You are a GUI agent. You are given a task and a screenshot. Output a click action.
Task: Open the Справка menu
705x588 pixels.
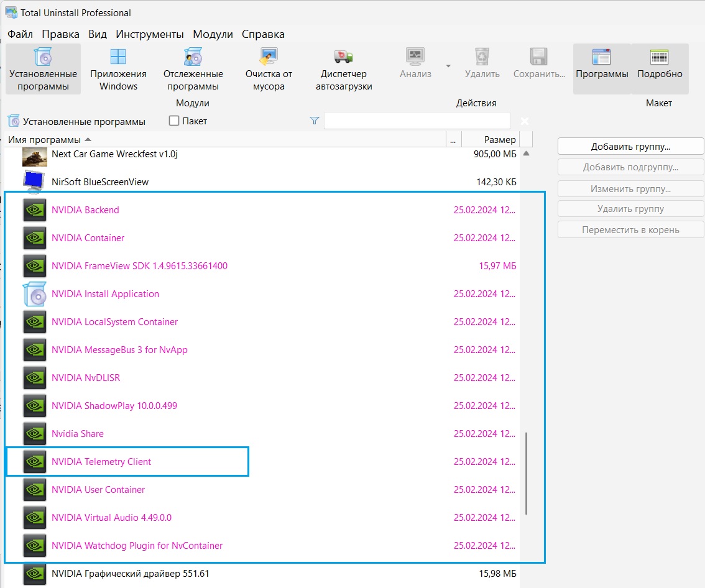tap(263, 34)
